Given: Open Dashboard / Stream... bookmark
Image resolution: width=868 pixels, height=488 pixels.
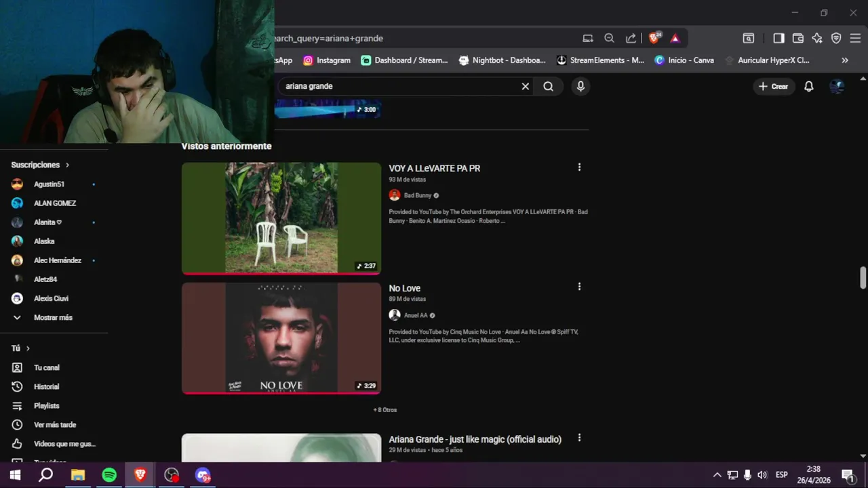Looking at the screenshot, I should [404, 60].
